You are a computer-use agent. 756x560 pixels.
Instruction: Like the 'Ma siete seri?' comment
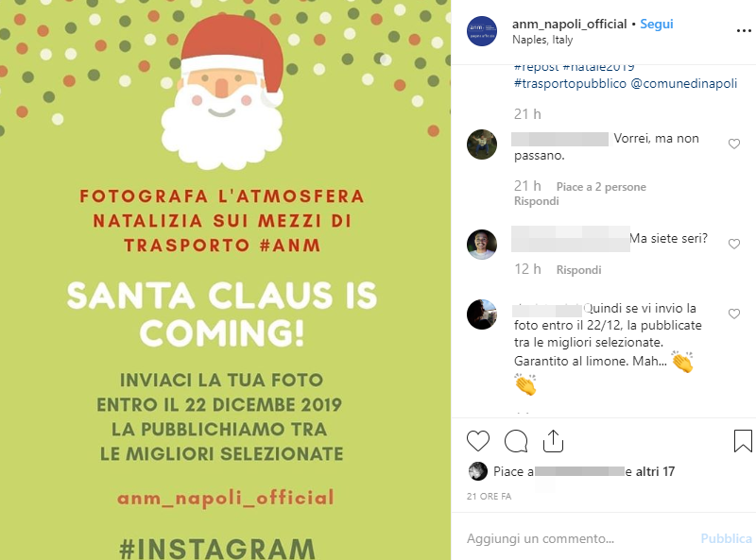(734, 244)
